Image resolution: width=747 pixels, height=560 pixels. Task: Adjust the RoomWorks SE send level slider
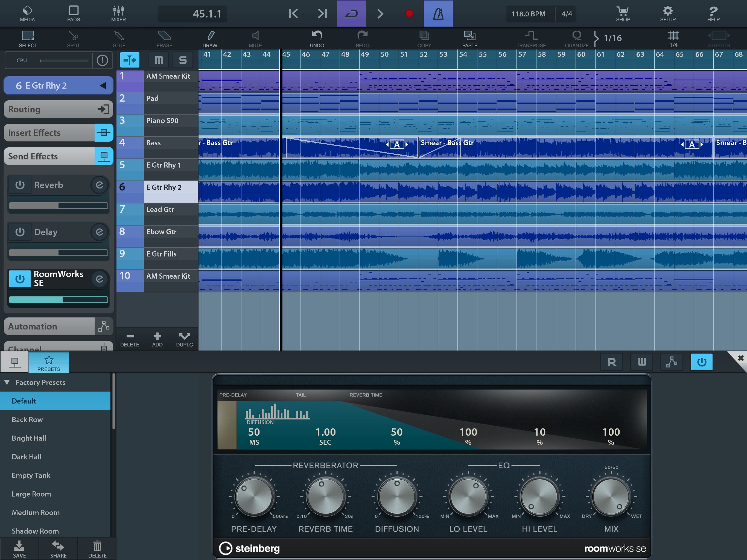click(x=58, y=300)
